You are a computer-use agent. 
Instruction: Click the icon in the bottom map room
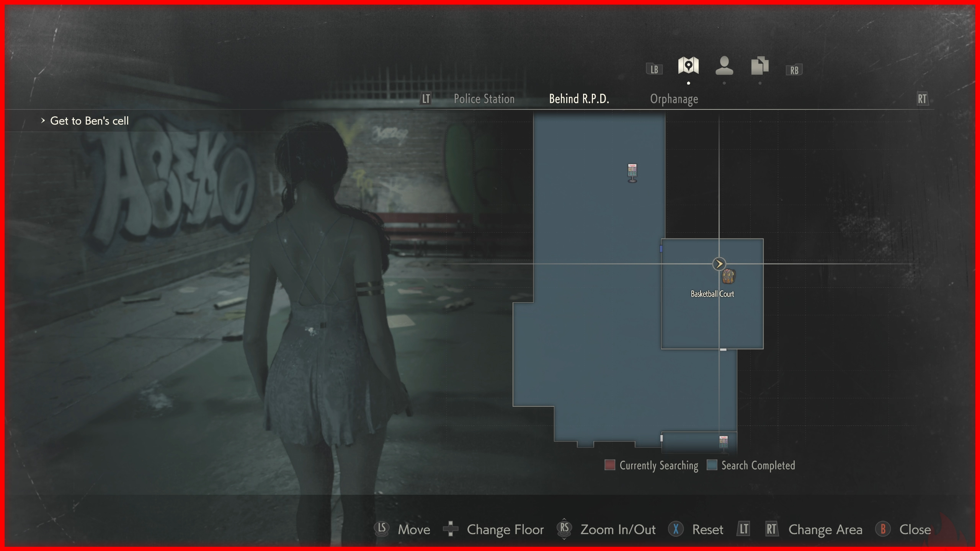tap(723, 442)
